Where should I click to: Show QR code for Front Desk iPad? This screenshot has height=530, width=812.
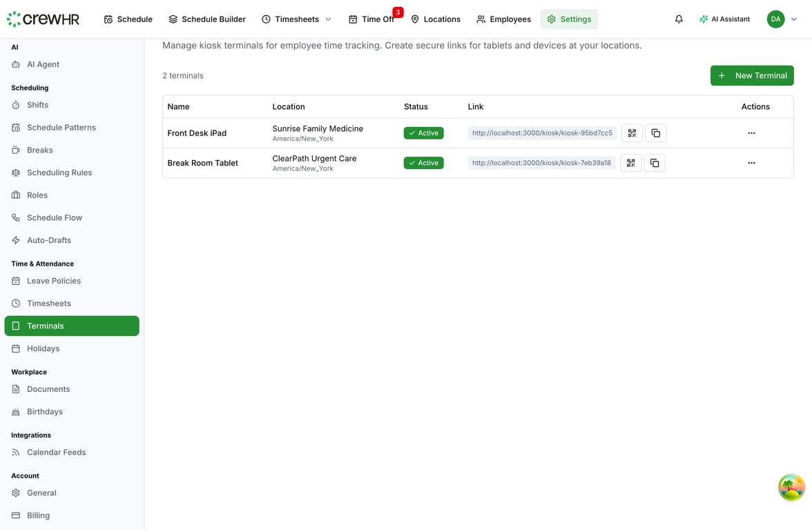632,133
